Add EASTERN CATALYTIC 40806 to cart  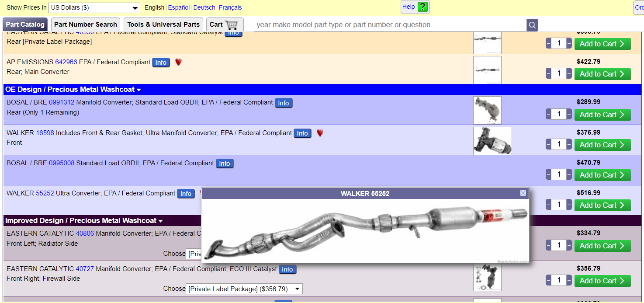pos(602,246)
